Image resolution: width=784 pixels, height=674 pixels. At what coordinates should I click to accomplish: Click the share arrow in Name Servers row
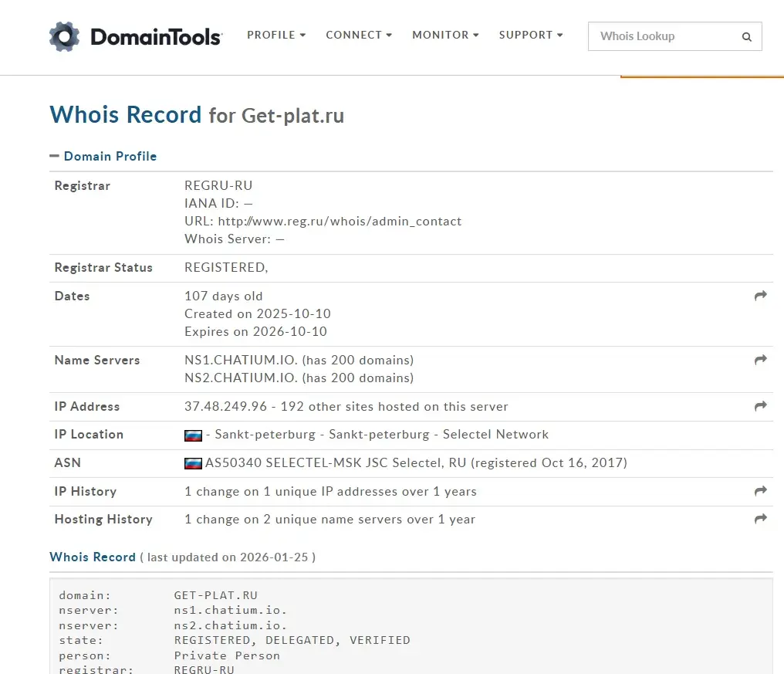click(761, 360)
